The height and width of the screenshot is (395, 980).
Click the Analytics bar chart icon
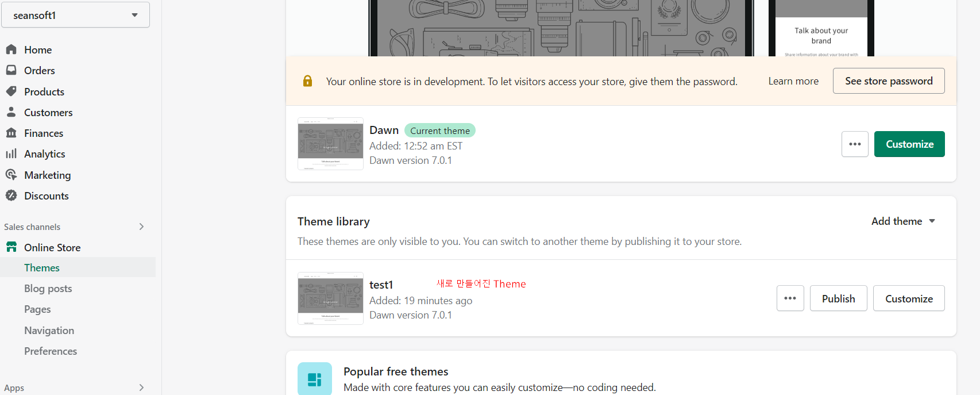coord(11,154)
